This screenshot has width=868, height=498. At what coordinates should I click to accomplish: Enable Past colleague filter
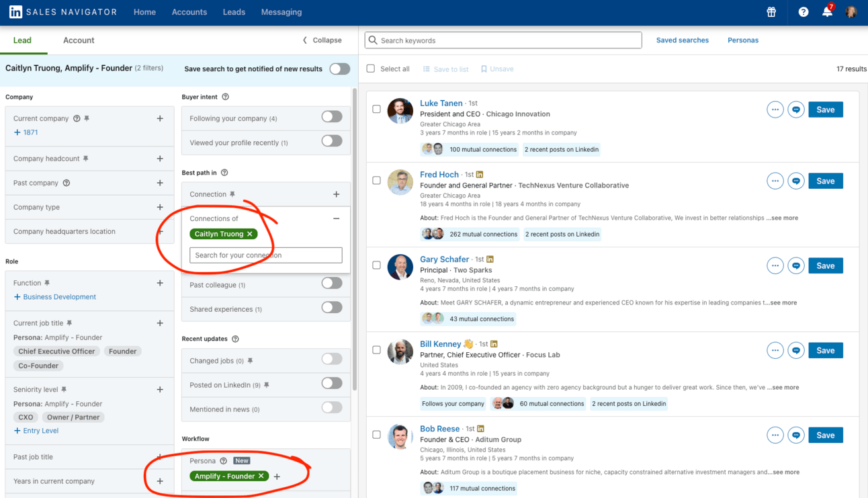pyautogui.click(x=332, y=283)
